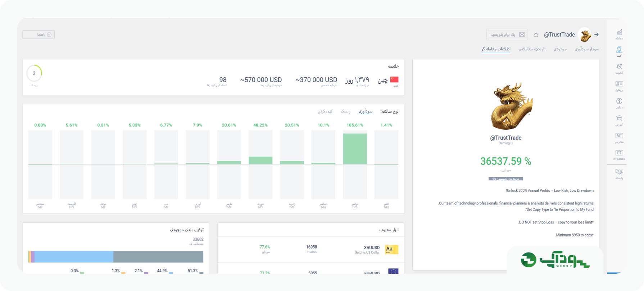
Task: Click the EURUSD EU flag icon
Action: [393, 271]
